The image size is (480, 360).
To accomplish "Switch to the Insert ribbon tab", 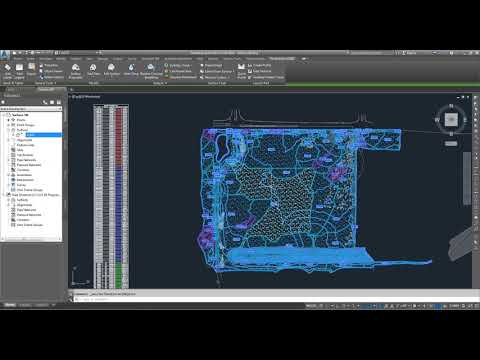I will [31, 59].
